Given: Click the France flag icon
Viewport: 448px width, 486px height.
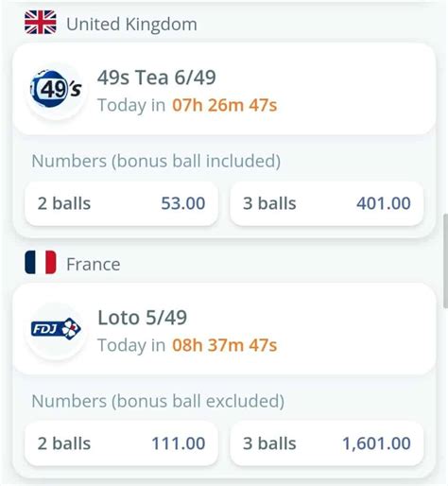Looking at the screenshot, I should [41, 262].
